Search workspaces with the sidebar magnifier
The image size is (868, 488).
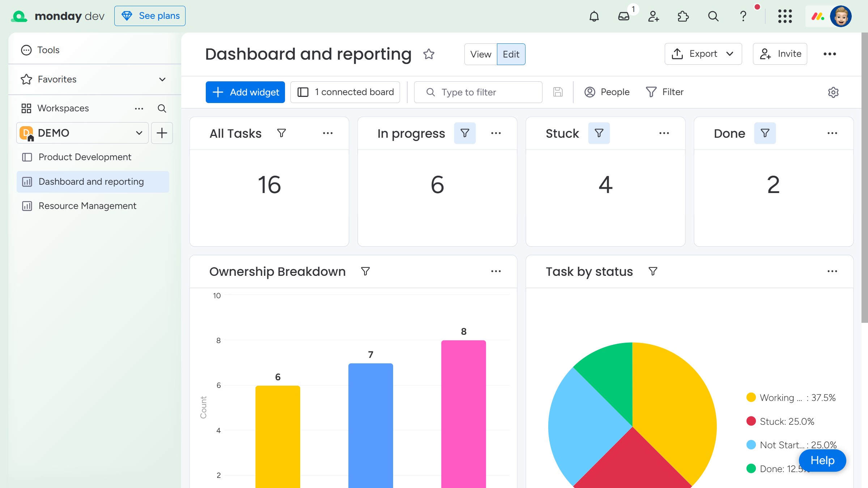pyautogui.click(x=162, y=108)
